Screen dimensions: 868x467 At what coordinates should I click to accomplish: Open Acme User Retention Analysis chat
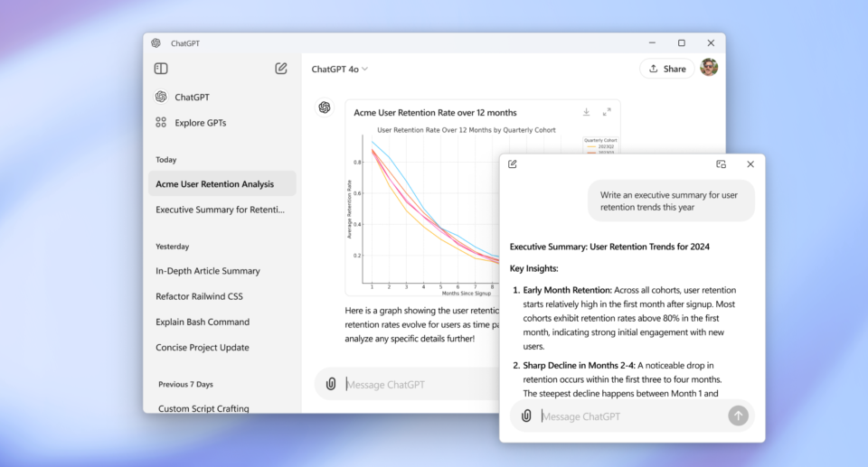(222, 183)
